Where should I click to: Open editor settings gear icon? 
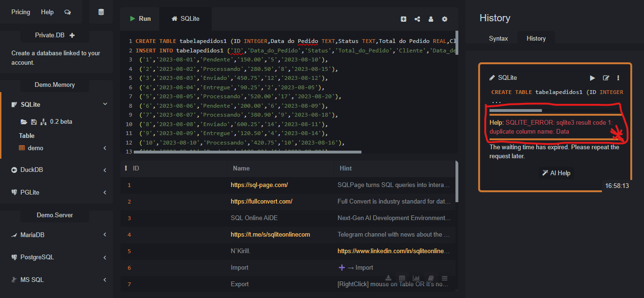[445, 19]
